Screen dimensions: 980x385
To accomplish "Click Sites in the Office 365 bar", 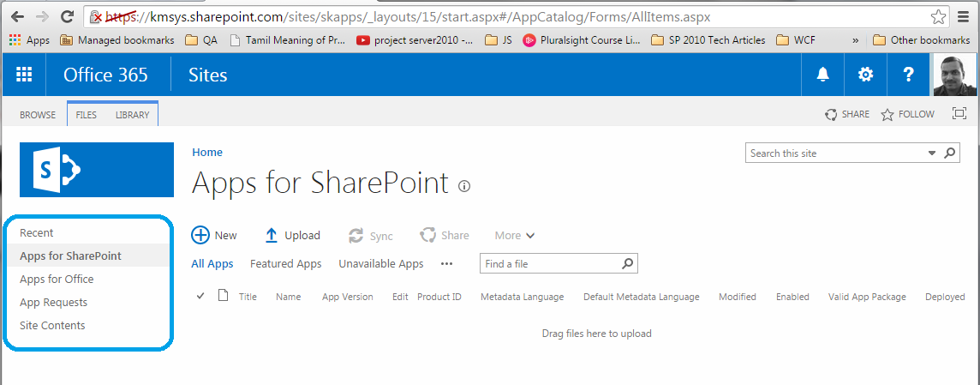I will [x=208, y=75].
